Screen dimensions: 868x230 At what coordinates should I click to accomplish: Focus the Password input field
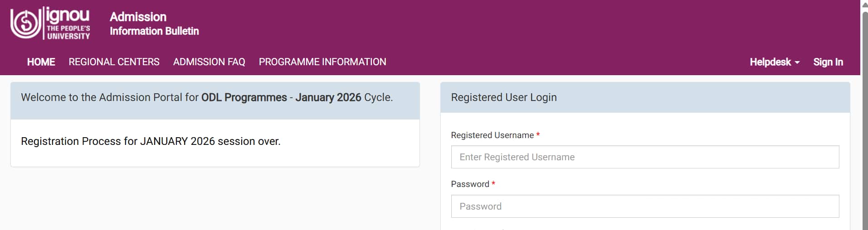644,206
